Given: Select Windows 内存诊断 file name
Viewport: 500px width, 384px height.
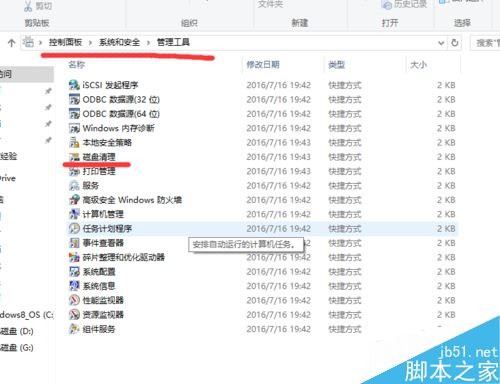Looking at the screenshot, I should pyautogui.click(x=119, y=128).
